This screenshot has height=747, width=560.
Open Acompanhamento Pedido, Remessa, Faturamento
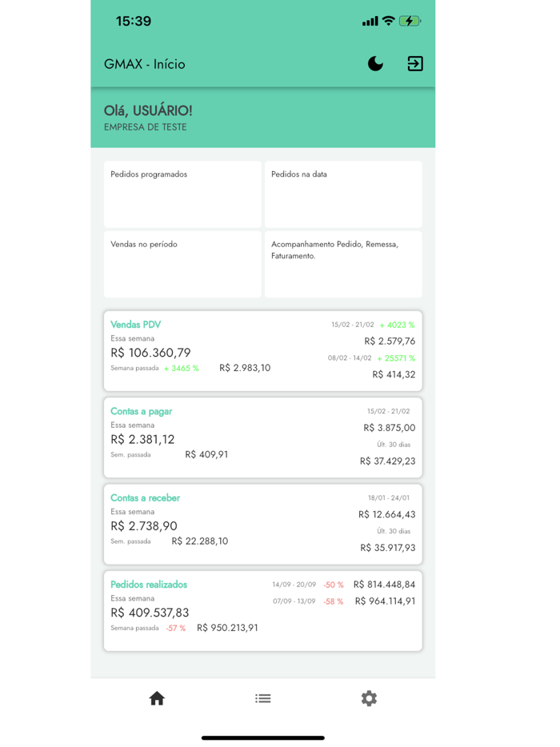pos(342,264)
